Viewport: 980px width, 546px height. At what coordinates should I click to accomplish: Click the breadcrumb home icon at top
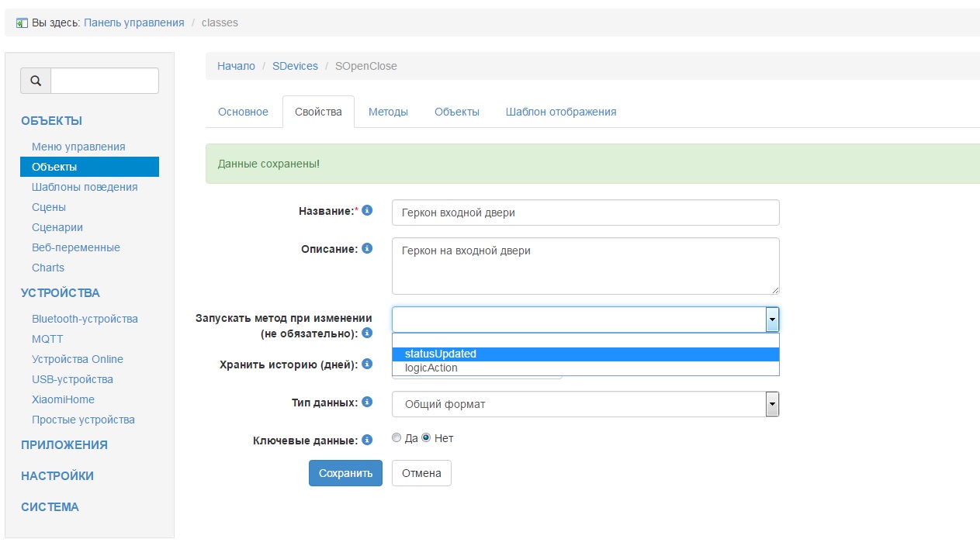pyautogui.click(x=22, y=23)
